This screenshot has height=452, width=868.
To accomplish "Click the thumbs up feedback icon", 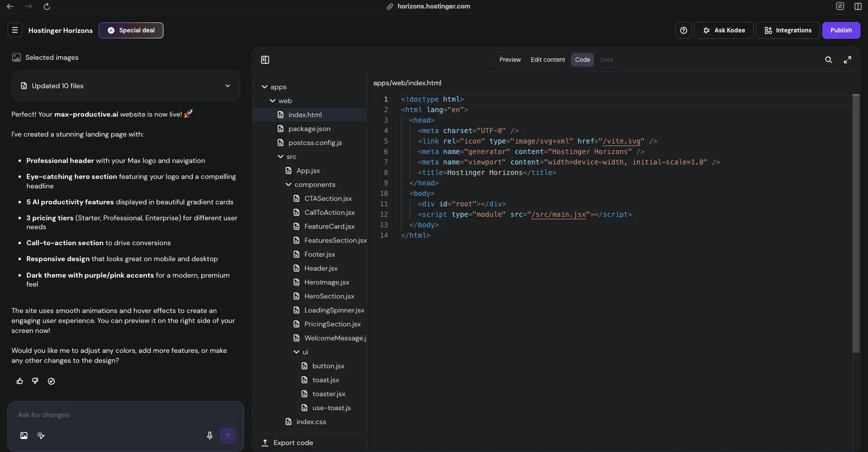I will [x=19, y=381].
